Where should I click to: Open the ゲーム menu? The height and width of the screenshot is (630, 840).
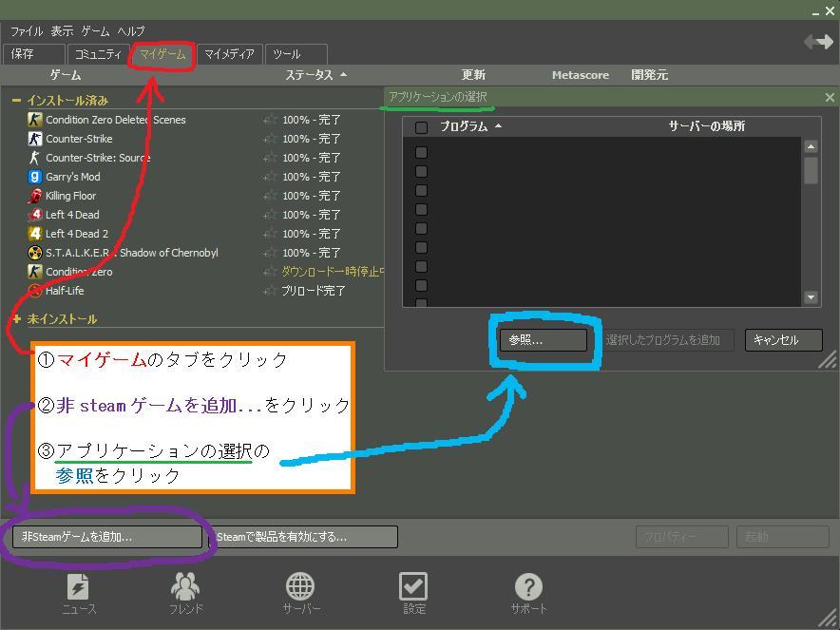(95, 31)
